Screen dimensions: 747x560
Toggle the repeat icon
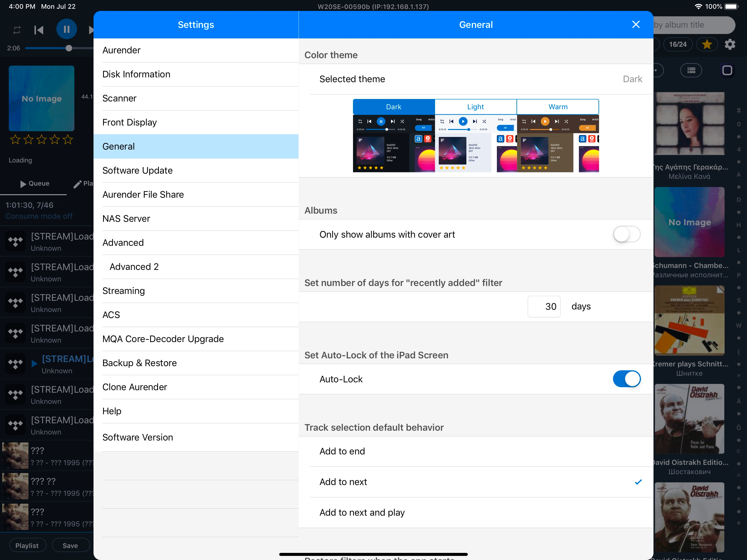[x=17, y=30]
